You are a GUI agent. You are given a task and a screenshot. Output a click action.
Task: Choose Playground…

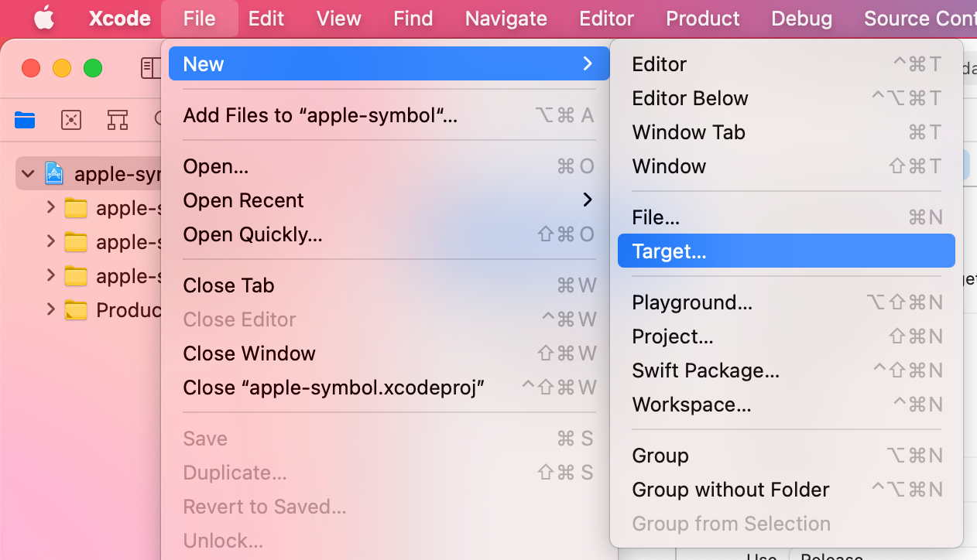click(x=787, y=302)
